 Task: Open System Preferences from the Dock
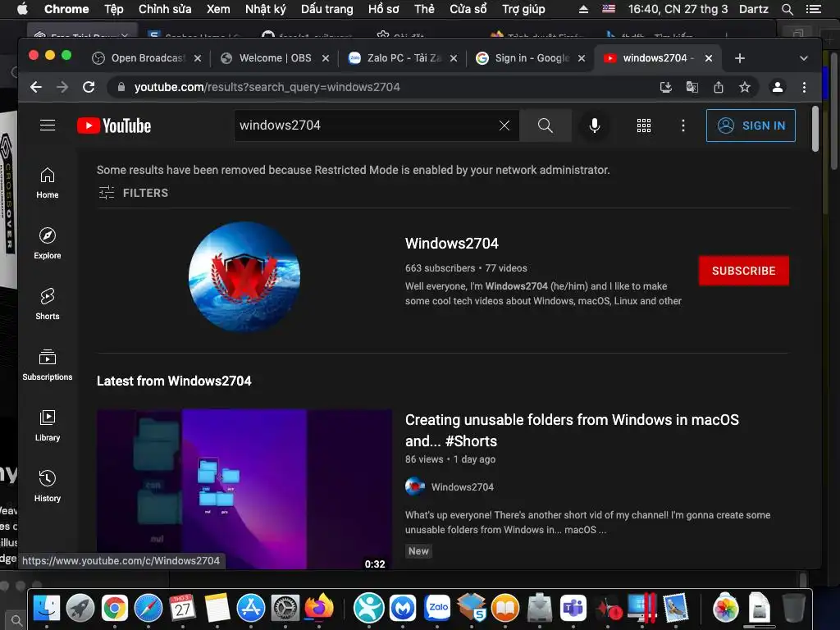point(285,608)
